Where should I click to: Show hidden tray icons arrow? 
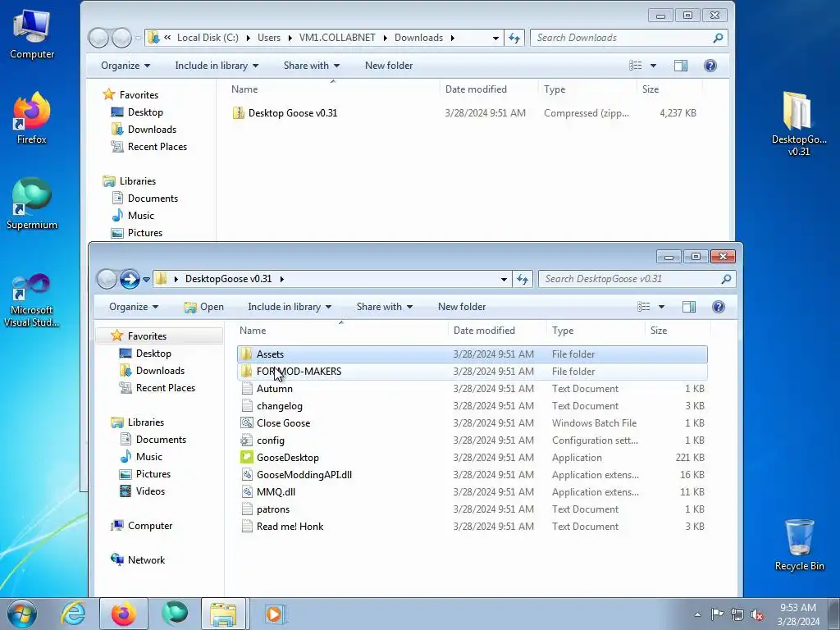point(697,614)
